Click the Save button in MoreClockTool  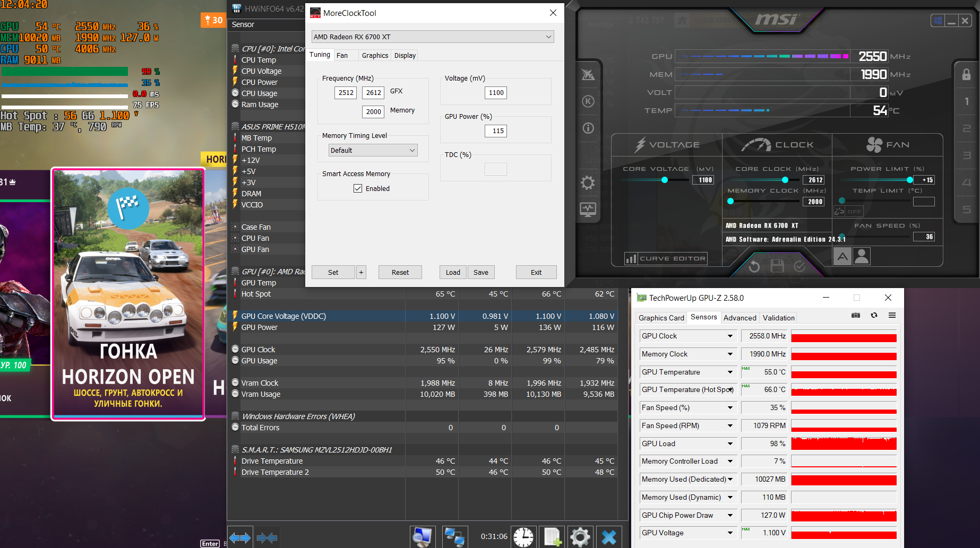click(481, 272)
